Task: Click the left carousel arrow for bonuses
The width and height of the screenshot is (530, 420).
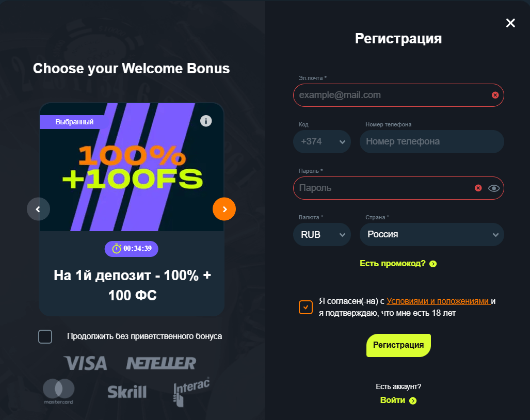Action: (x=38, y=209)
